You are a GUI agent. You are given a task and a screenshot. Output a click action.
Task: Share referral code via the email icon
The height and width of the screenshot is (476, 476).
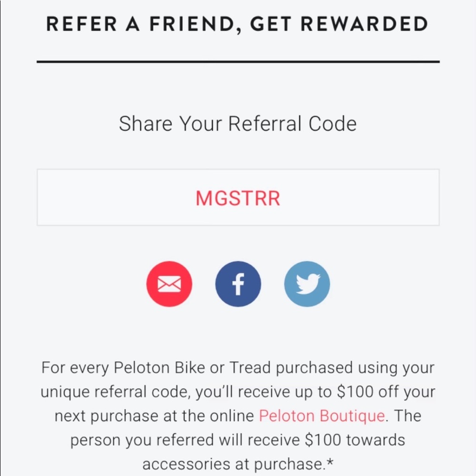pos(169,284)
